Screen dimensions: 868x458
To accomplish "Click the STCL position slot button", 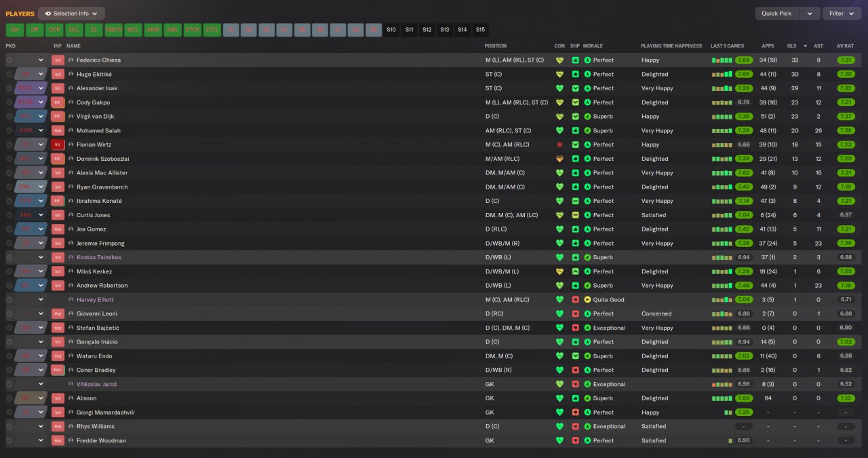I will pyautogui.click(x=212, y=30).
